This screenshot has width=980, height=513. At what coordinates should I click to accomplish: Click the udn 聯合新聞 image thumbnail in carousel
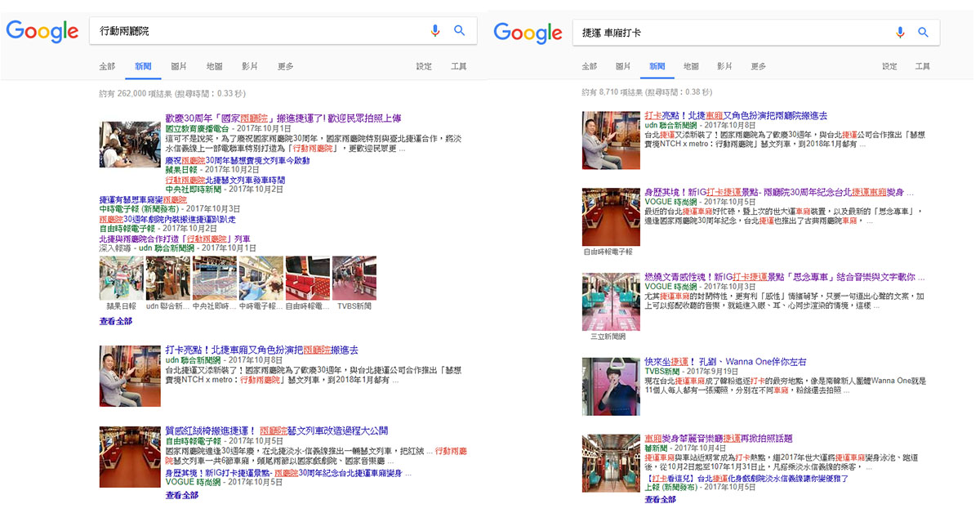pos(167,278)
